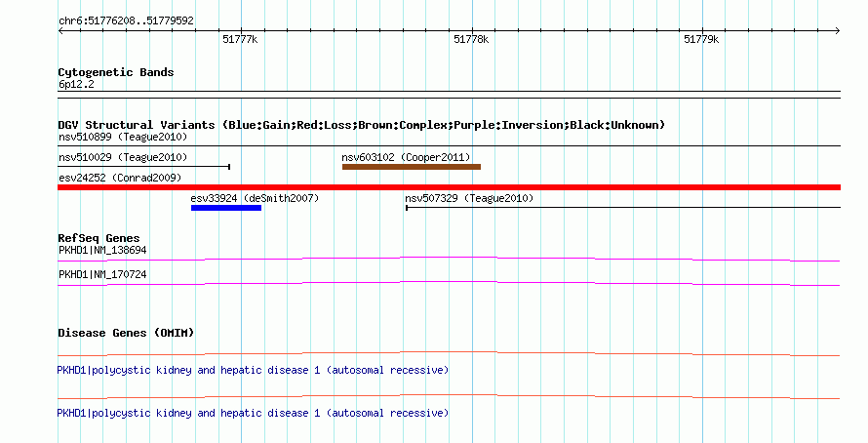Click the right arrowhead of the ruler
This screenshot has width=868, height=443.
838,31
